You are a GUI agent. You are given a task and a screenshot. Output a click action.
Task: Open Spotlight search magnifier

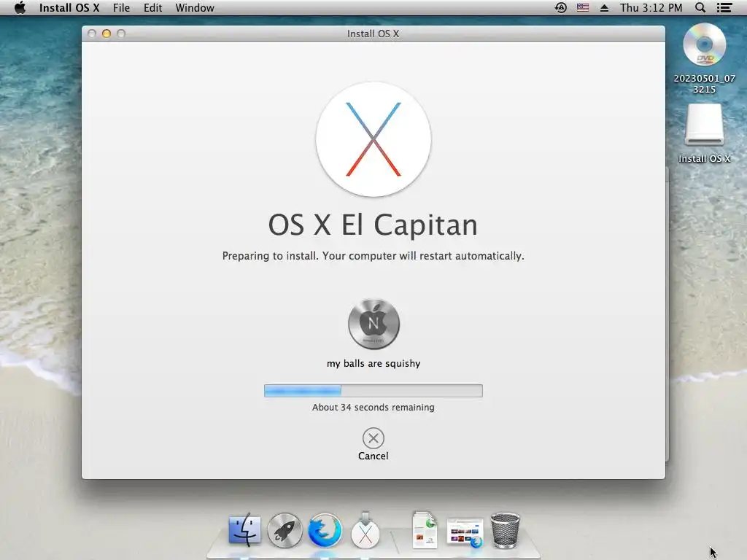[700, 7]
